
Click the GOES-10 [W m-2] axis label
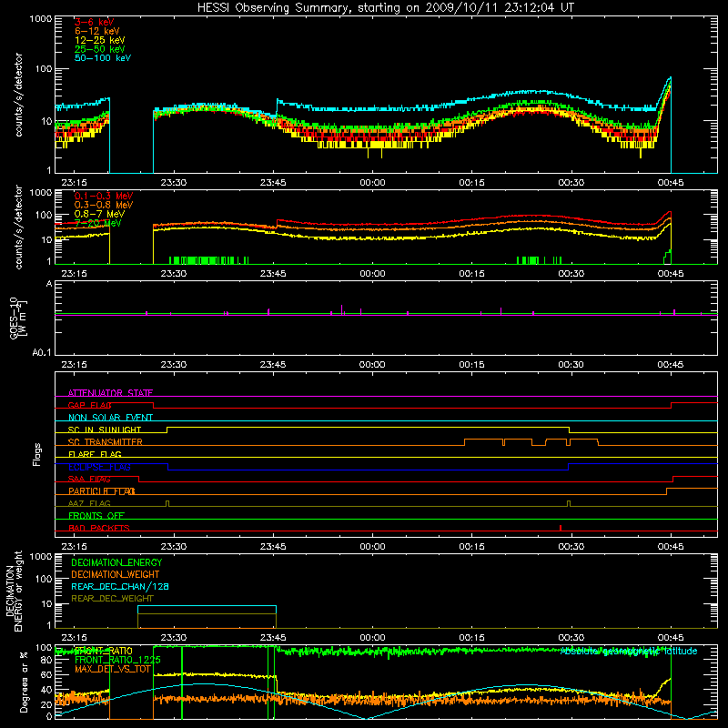(17, 318)
